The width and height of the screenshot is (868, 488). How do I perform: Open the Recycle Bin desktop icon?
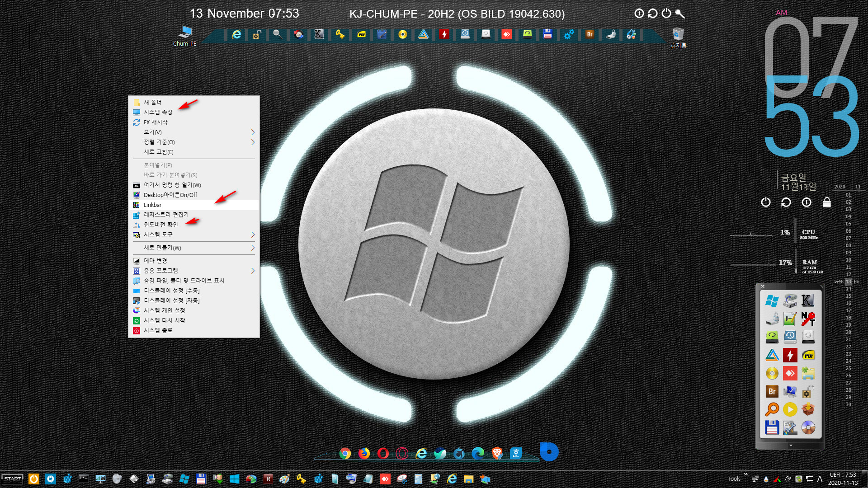[678, 38]
